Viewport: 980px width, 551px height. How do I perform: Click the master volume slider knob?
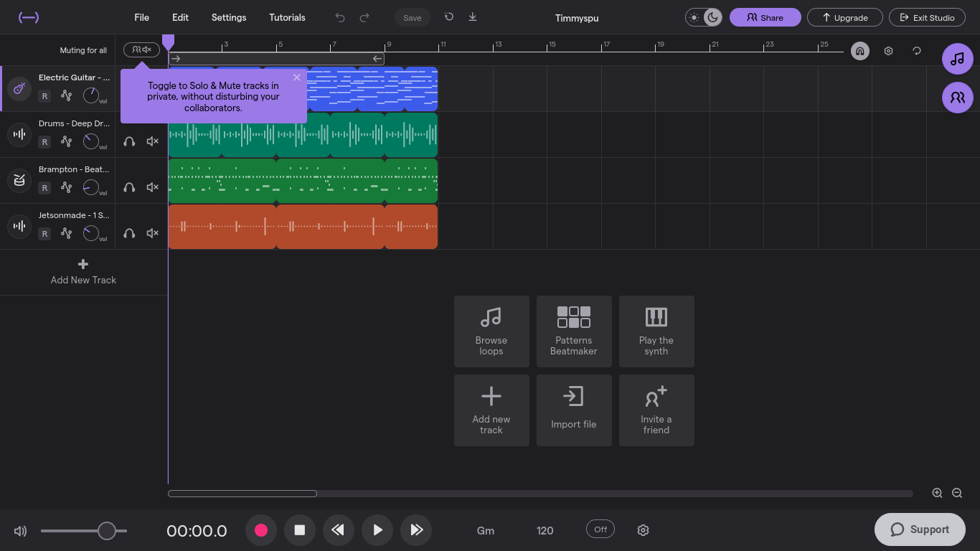point(106,531)
